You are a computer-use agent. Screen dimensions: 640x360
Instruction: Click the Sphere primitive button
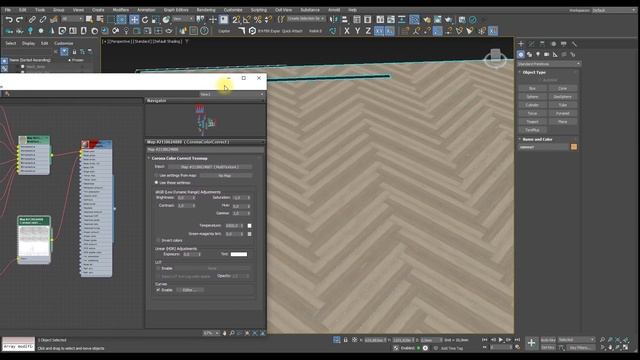click(x=532, y=97)
